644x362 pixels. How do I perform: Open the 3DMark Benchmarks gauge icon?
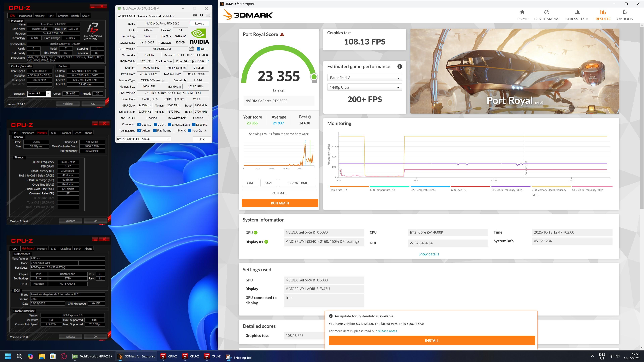point(547,13)
